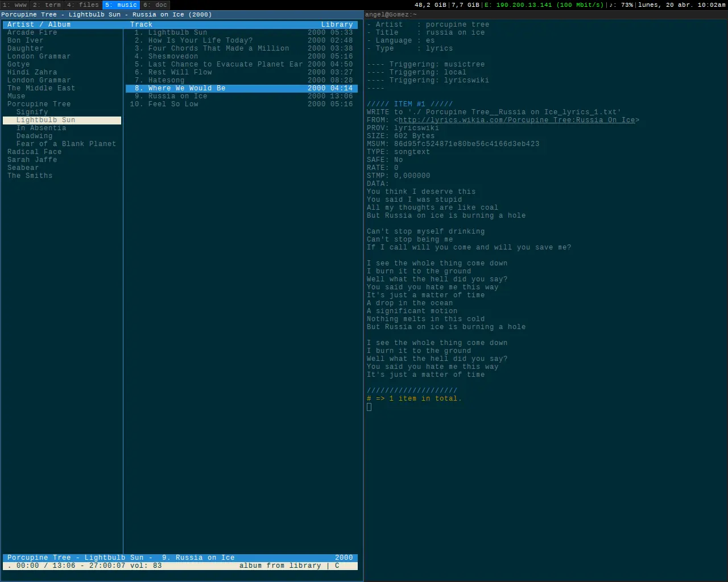Select the highlighted Lightbulb Sun album row
Screen dimensions: 728x582
tap(62, 120)
